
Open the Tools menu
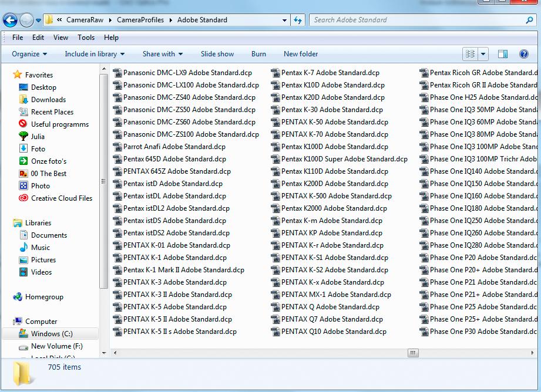coord(86,37)
